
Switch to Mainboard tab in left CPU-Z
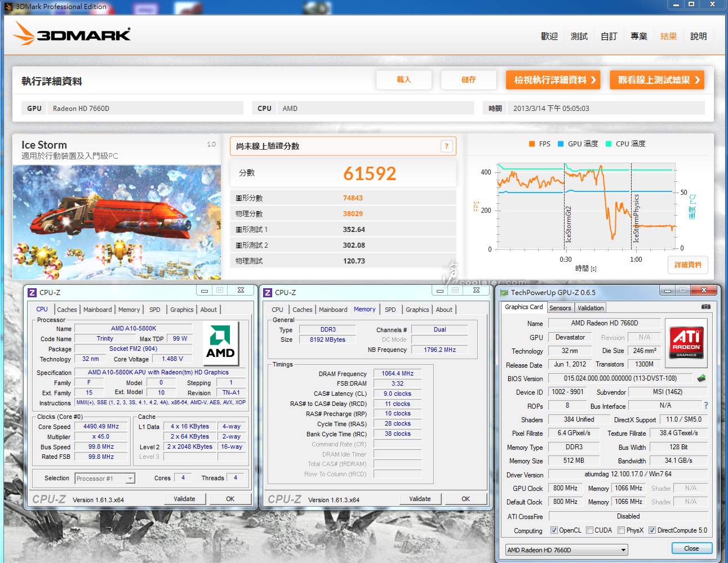(97, 310)
